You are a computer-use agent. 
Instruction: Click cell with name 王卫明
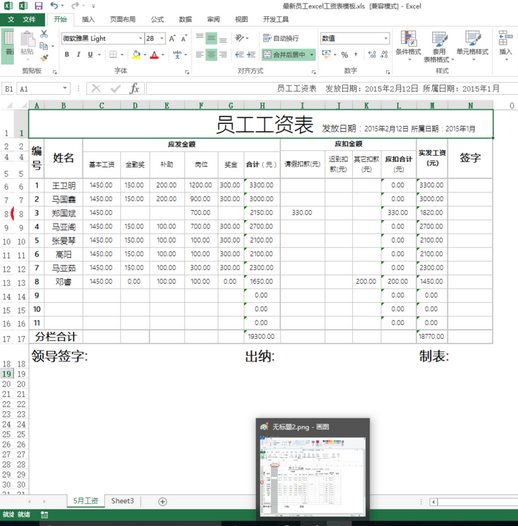point(63,186)
